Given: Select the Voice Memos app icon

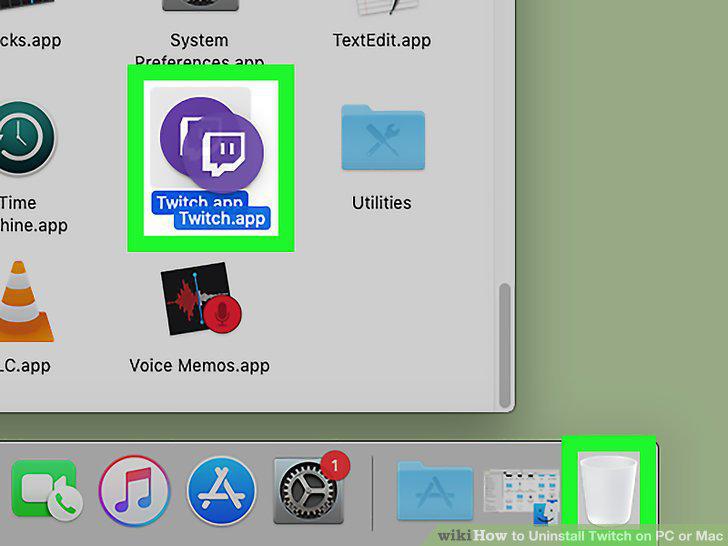Looking at the screenshot, I should [201, 299].
